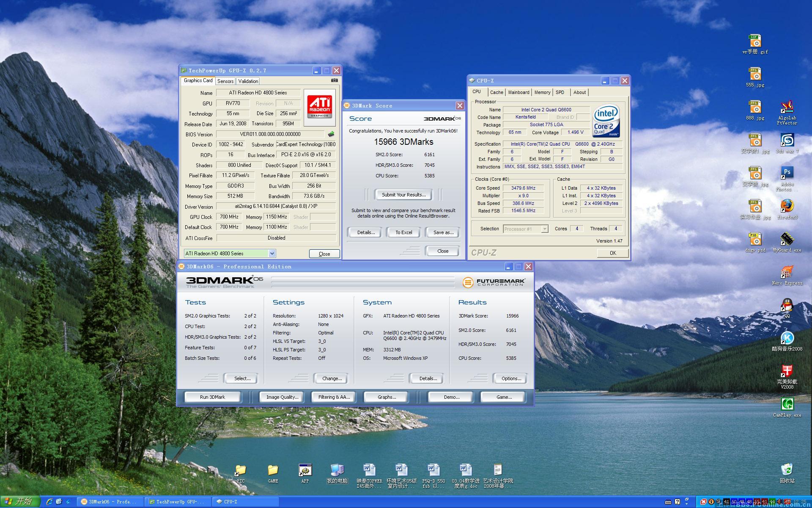Click Submit Your Results in 3DMark Score
The height and width of the screenshot is (508, 812).
pyautogui.click(x=403, y=195)
